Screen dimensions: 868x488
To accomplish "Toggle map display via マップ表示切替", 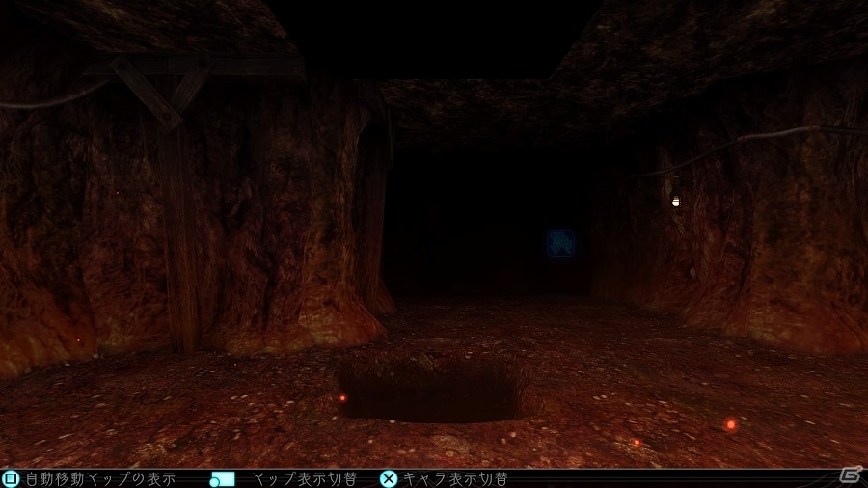I will 300,478.
